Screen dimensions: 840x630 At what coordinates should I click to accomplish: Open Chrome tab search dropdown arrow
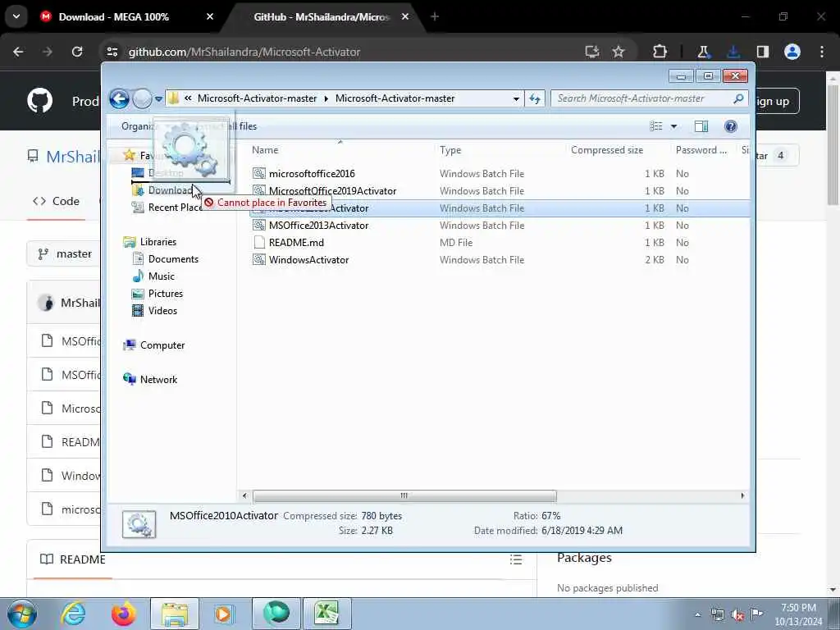(16, 16)
